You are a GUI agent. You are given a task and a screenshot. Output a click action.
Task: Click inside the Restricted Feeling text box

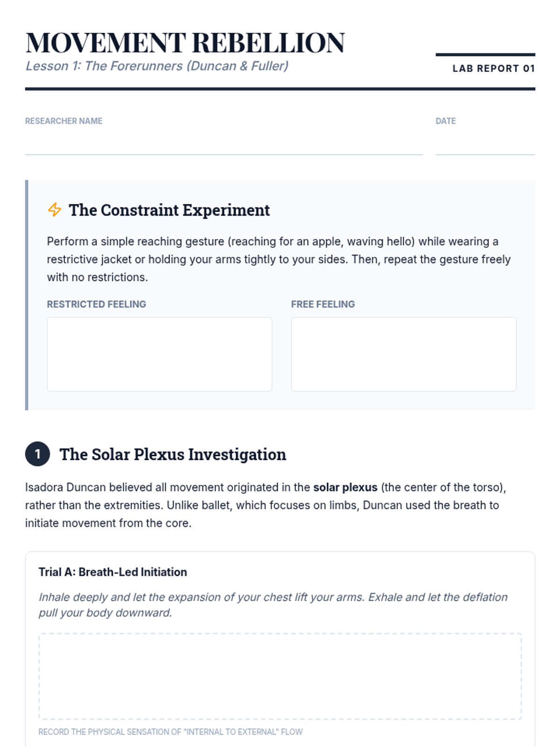pyautogui.click(x=160, y=354)
